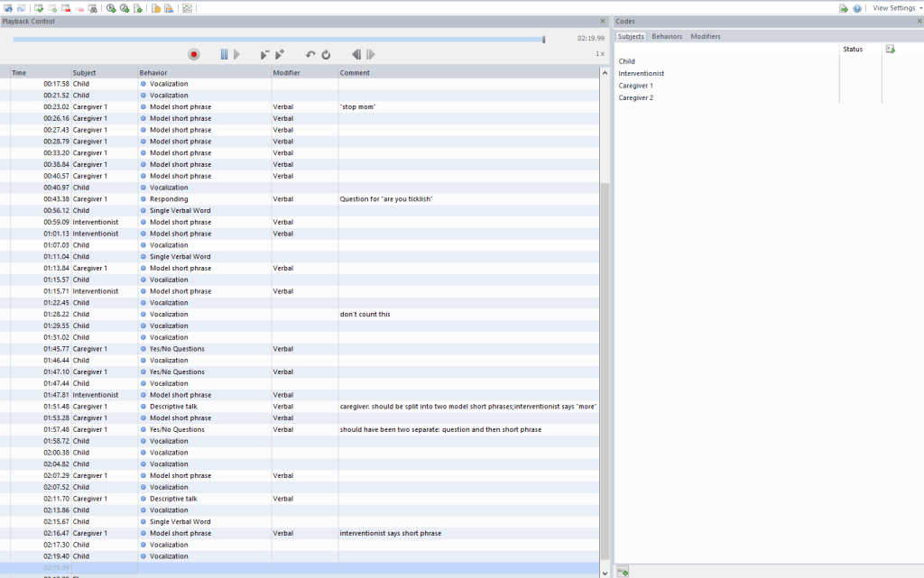Click the counter-clockwise undo arrow icon

[310, 55]
